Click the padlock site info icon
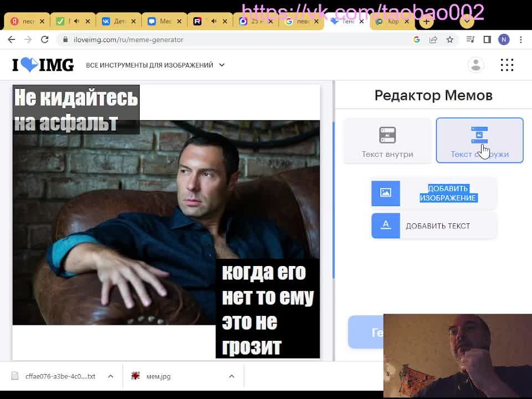The width and height of the screenshot is (532, 399). click(x=65, y=40)
